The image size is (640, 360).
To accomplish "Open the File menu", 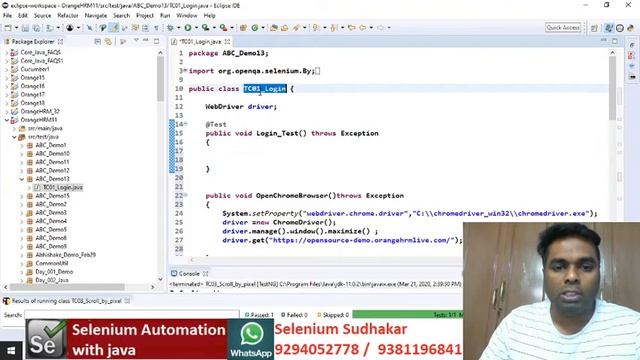I will [x=7, y=16].
